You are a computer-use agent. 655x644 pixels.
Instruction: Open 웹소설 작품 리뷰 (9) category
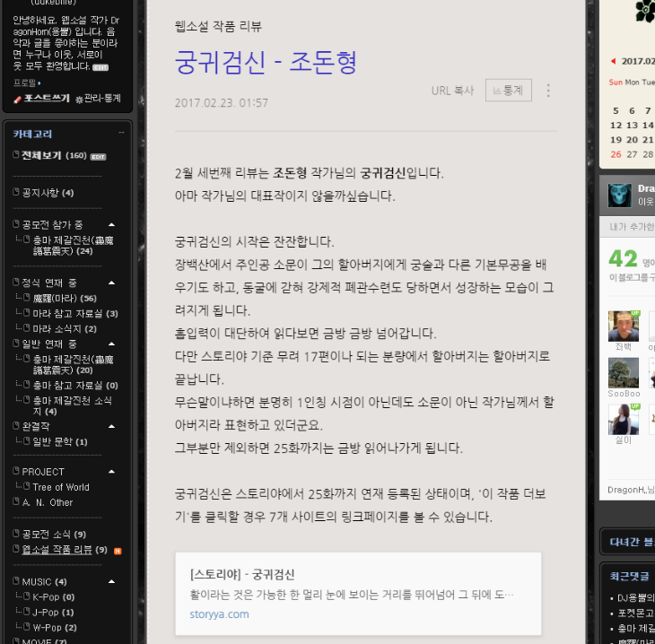[x=65, y=550]
